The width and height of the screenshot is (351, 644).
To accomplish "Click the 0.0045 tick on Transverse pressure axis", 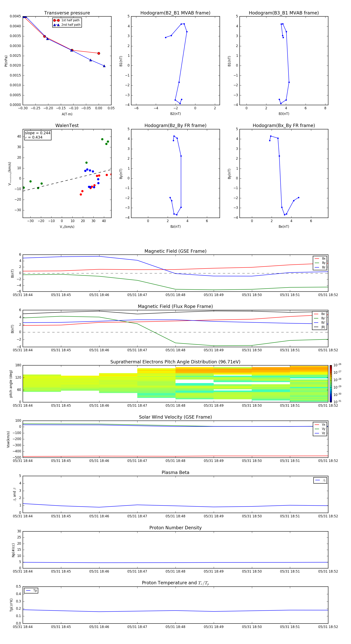I will pos(15,17).
